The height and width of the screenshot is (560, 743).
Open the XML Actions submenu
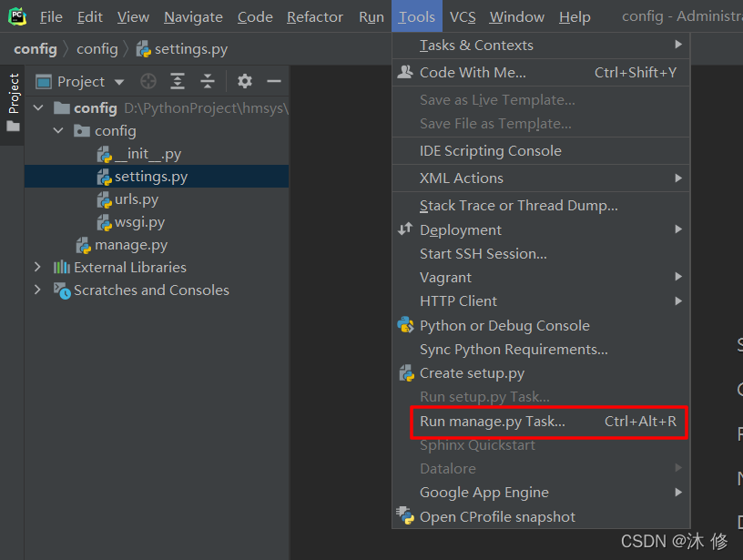click(x=541, y=178)
